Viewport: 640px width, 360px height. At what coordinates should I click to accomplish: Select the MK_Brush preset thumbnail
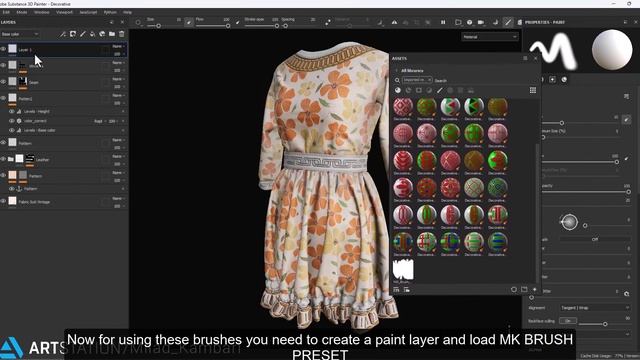coord(403,269)
